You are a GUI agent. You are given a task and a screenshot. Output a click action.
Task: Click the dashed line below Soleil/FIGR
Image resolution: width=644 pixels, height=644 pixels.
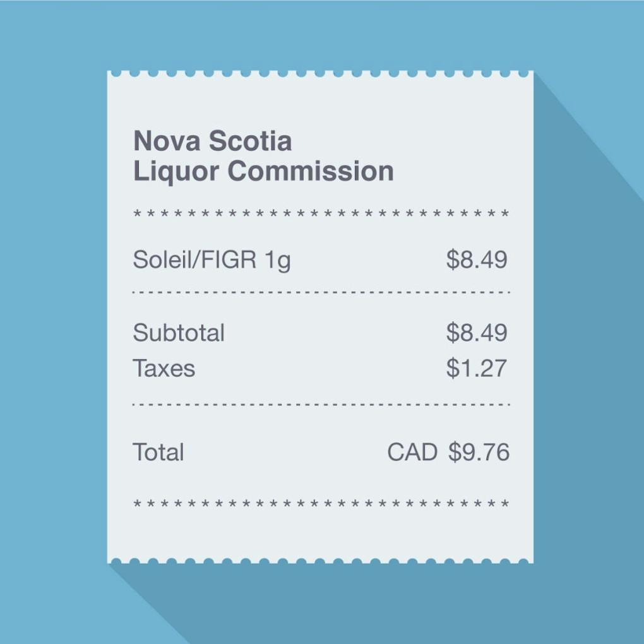[321, 292]
